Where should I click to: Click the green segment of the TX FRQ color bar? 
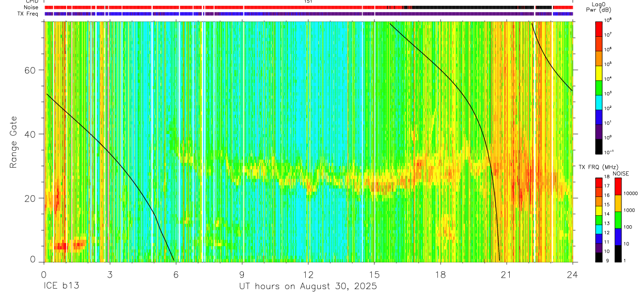[x=599, y=219]
